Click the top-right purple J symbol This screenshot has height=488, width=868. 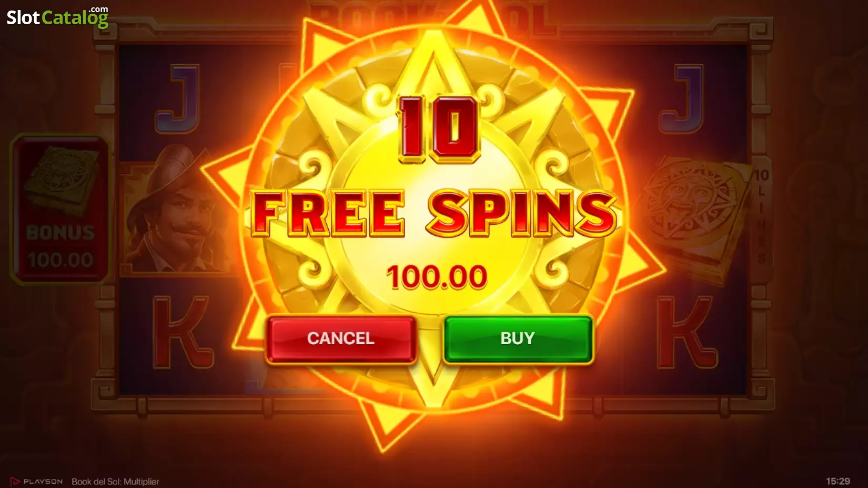682,98
